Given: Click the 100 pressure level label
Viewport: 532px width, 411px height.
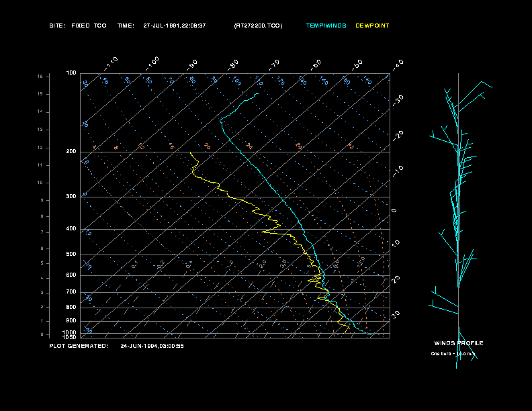Looking at the screenshot, I should (x=71, y=73).
